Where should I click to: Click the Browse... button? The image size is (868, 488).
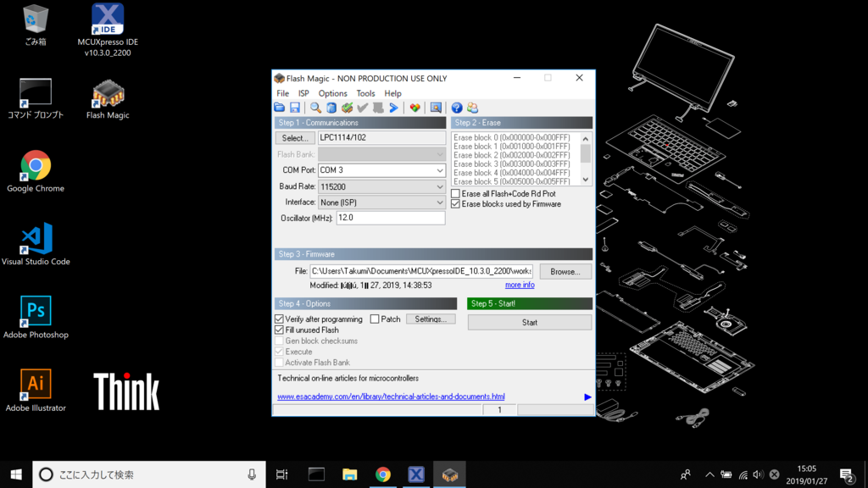click(565, 272)
